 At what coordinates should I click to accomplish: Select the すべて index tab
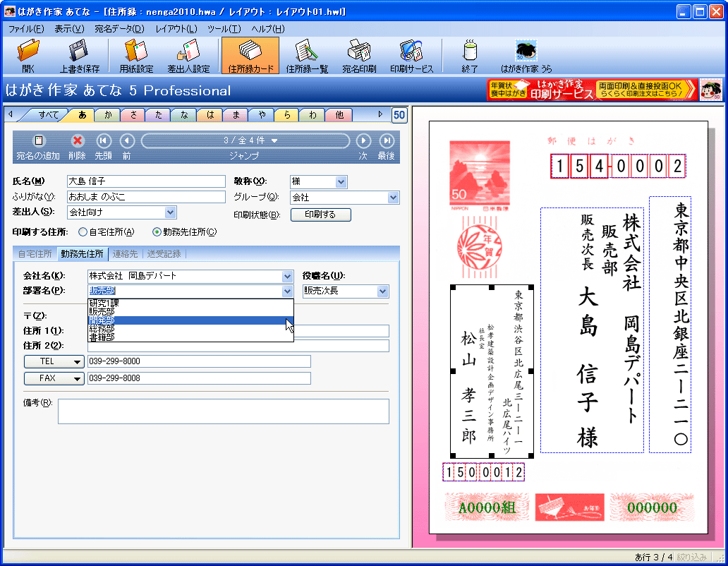tap(48, 115)
